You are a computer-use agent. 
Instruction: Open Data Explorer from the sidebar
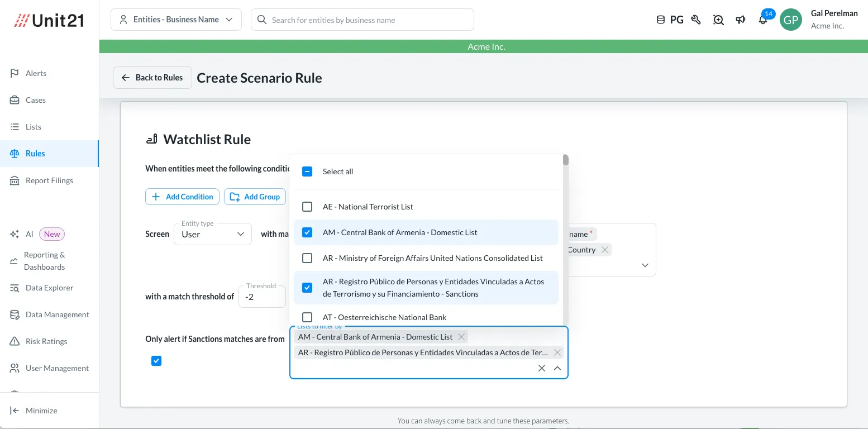pyautogui.click(x=49, y=288)
